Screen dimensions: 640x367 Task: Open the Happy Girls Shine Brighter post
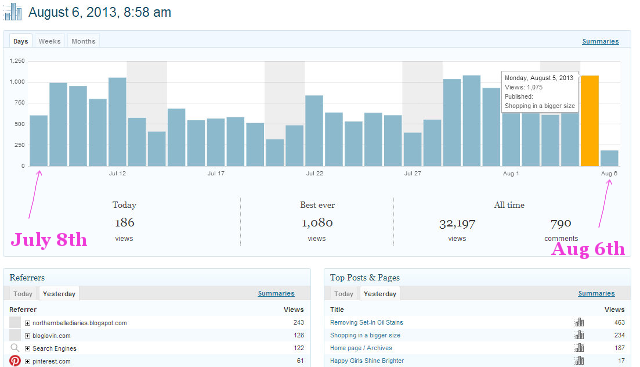coord(367,360)
